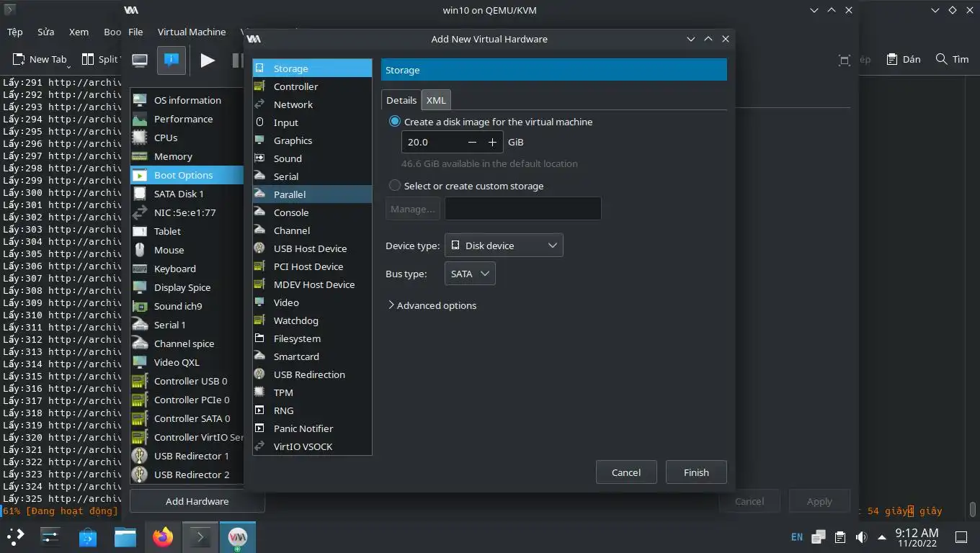Choose Video hardware type

312,302
